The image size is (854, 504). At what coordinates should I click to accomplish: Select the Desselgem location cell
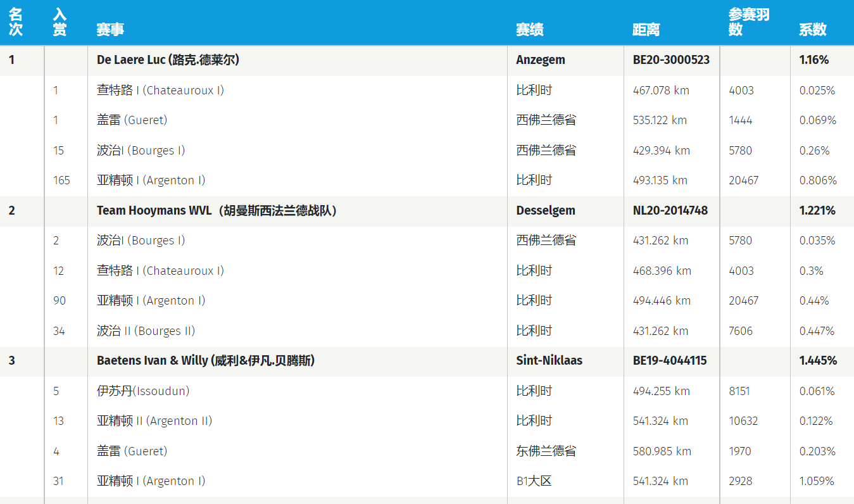coord(545,211)
